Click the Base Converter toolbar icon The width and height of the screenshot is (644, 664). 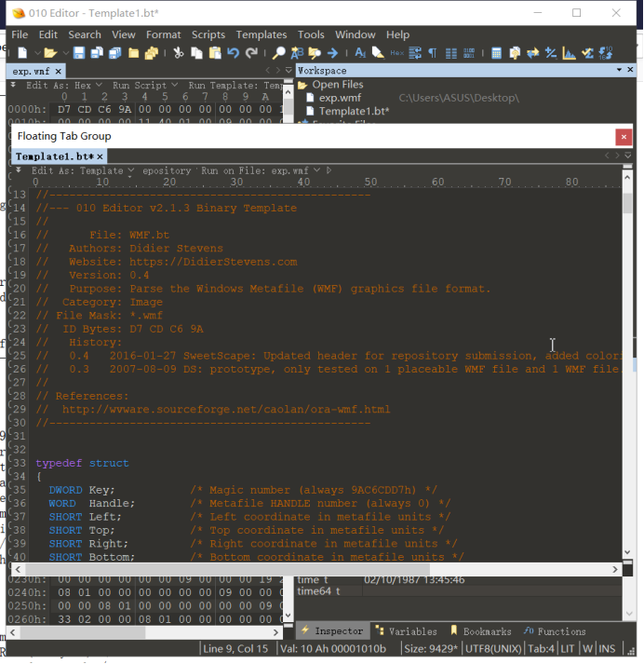[606, 53]
